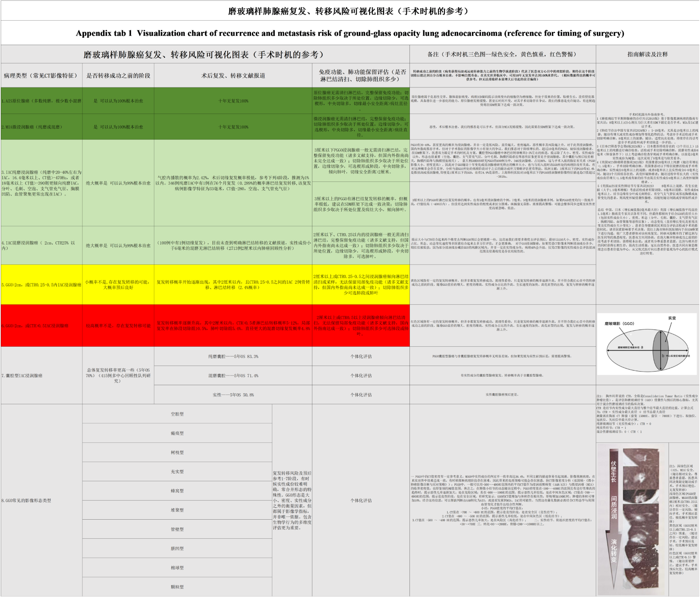700x597 pixels.
Task: Select the 实性 5年OS 50.8% cell
Action: (233, 395)
